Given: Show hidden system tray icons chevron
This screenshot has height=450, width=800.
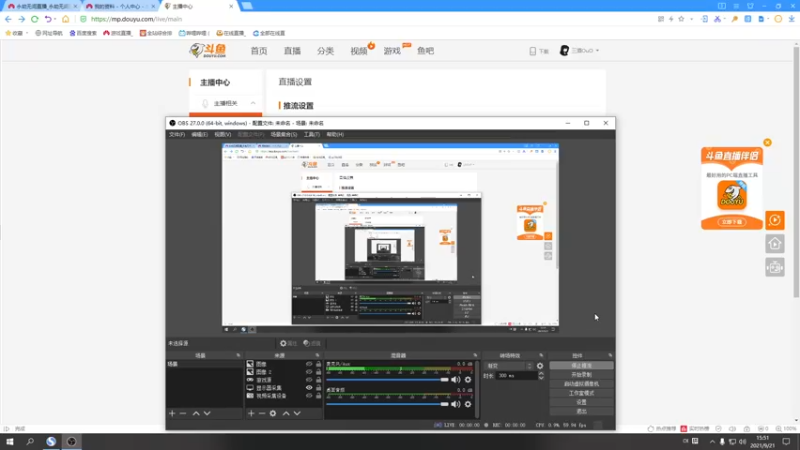Looking at the screenshot, I should [x=712, y=442].
